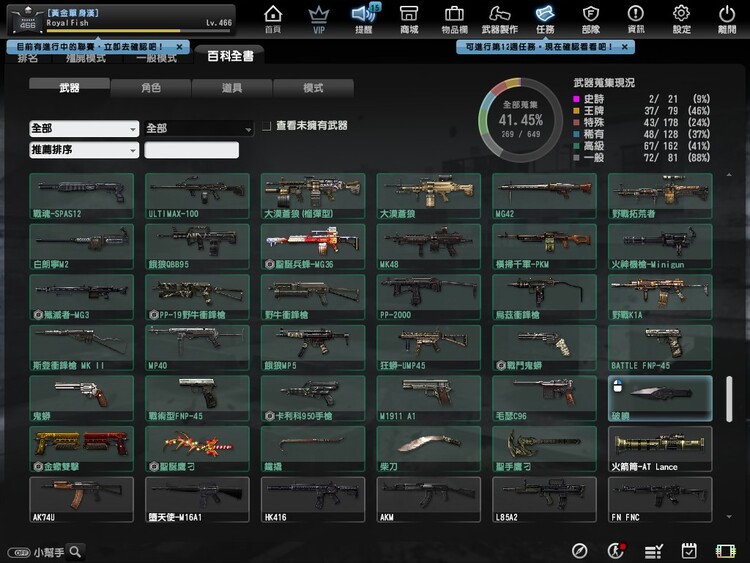Click the mouse icon on 破曉 card
Image resolution: width=750 pixels, height=563 pixels.
(618, 386)
